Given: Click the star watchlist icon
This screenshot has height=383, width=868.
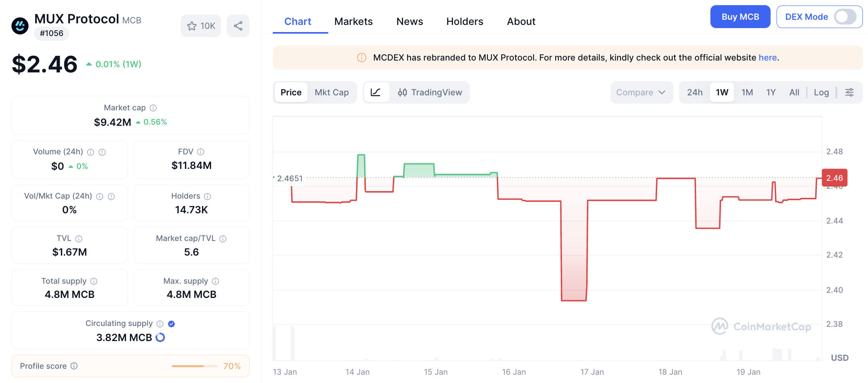Looking at the screenshot, I should coord(192,26).
